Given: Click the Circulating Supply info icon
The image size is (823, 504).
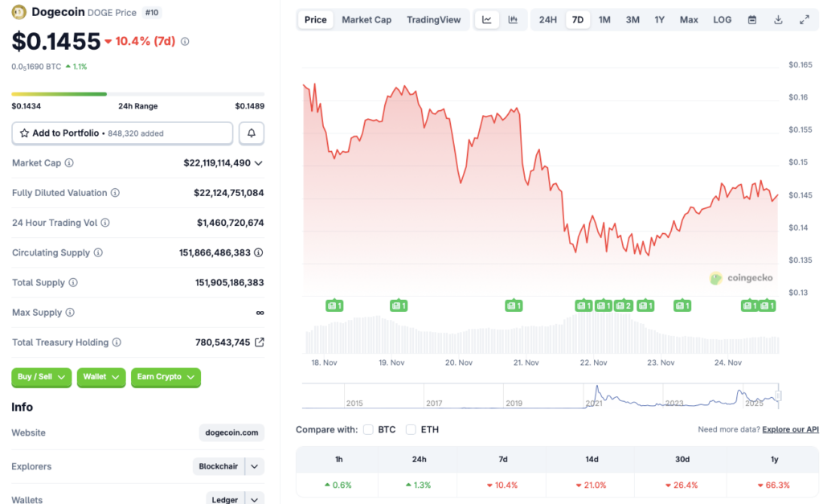Looking at the screenshot, I should coord(99,252).
